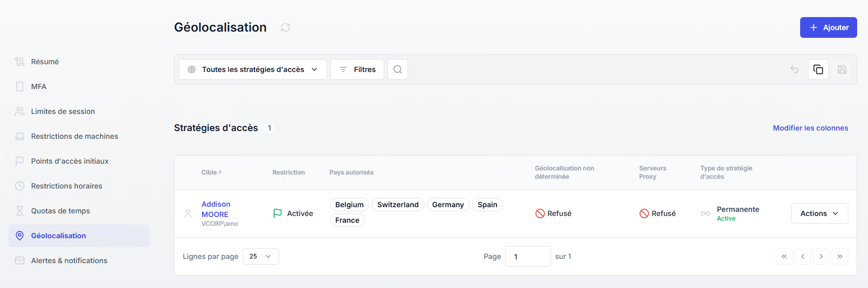Expand Toutes les stratégies d'accès dropdown

pos(253,69)
